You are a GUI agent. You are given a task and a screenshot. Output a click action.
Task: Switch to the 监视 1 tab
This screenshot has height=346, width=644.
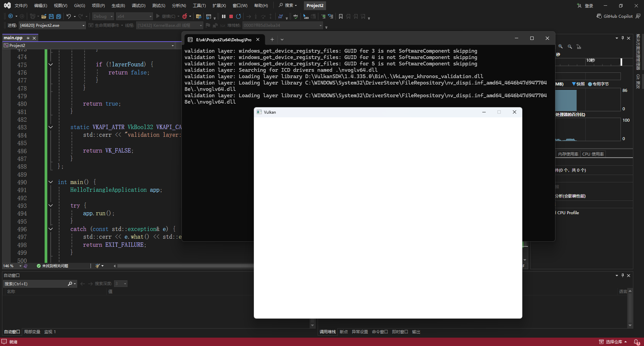[x=50, y=332]
